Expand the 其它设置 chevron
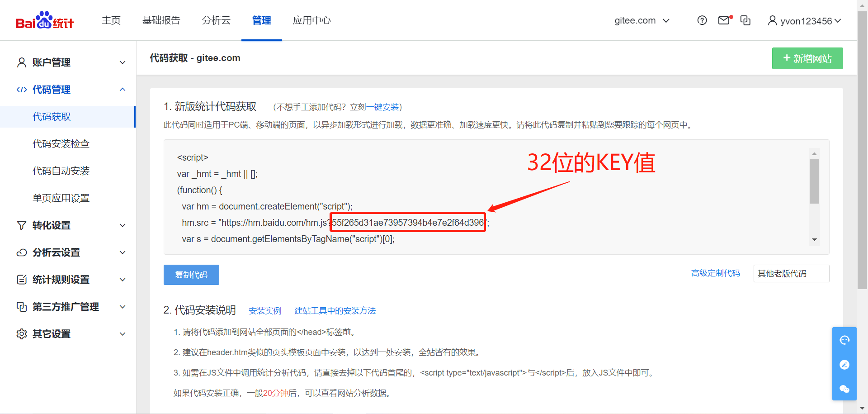Viewport: 868px width, 414px height. click(123, 334)
